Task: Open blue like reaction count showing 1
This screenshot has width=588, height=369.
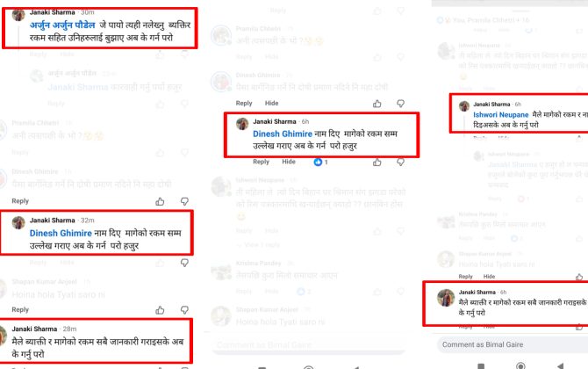Action: [320, 163]
